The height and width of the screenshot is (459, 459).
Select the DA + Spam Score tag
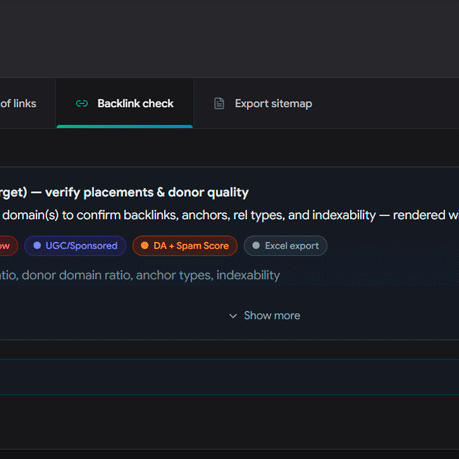coord(185,246)
